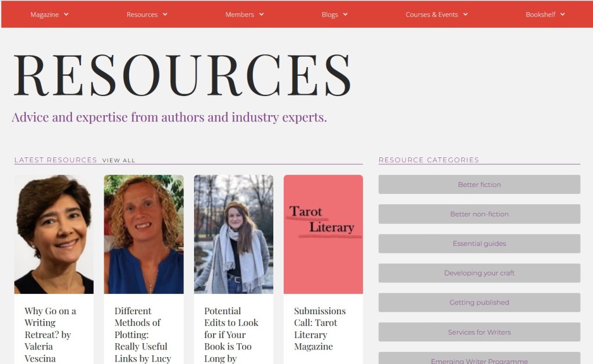Expand the Members menu chevron

coord(261,14)
